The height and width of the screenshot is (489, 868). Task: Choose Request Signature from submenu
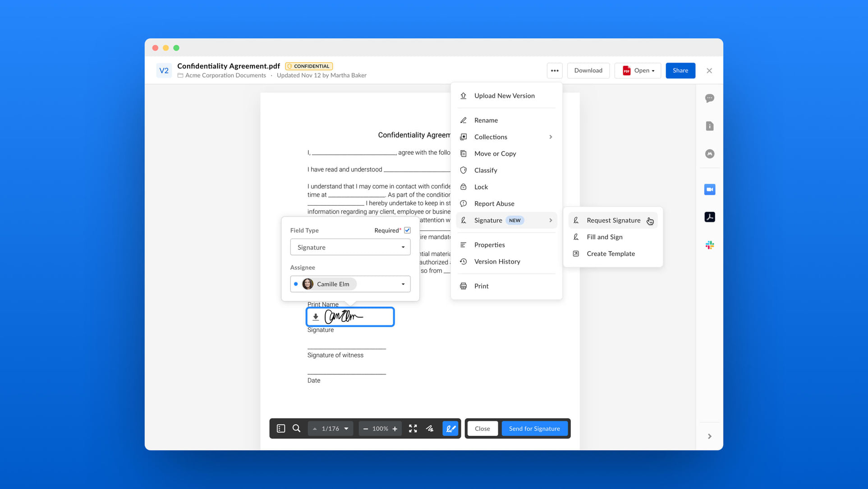click(612, 220)
